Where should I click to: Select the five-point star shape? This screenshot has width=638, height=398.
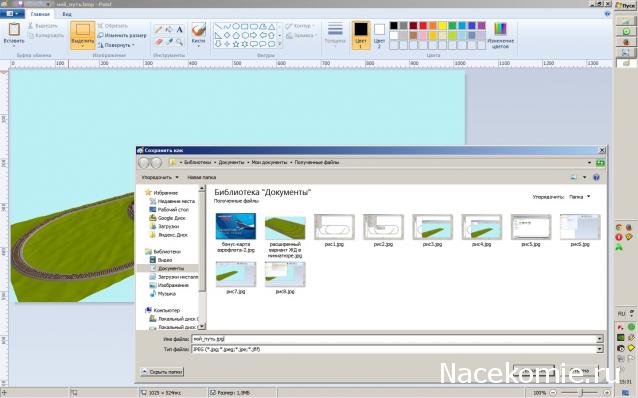236,44
